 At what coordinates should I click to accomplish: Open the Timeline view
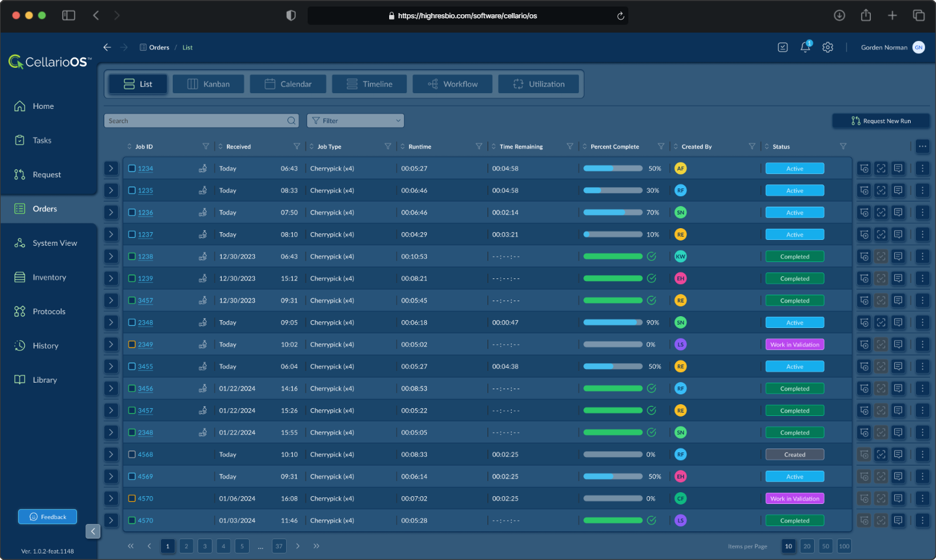coord(369,83)
